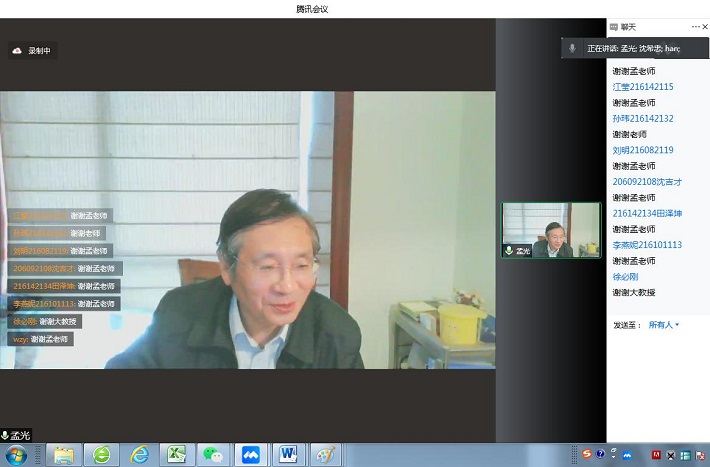Click 孟光 microphone status at bottom left
710x467 pixels.
(16, 435)
